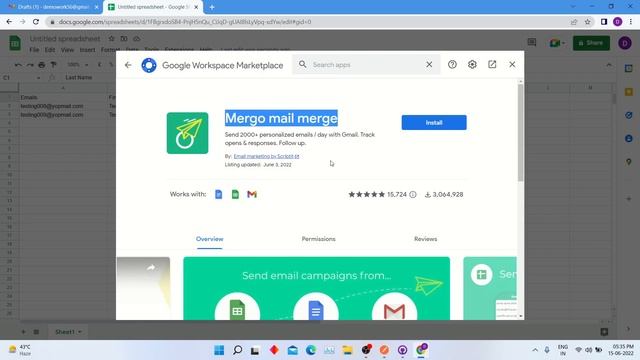
Task: Click the cloud save status icon
Action: click(136, 39)
